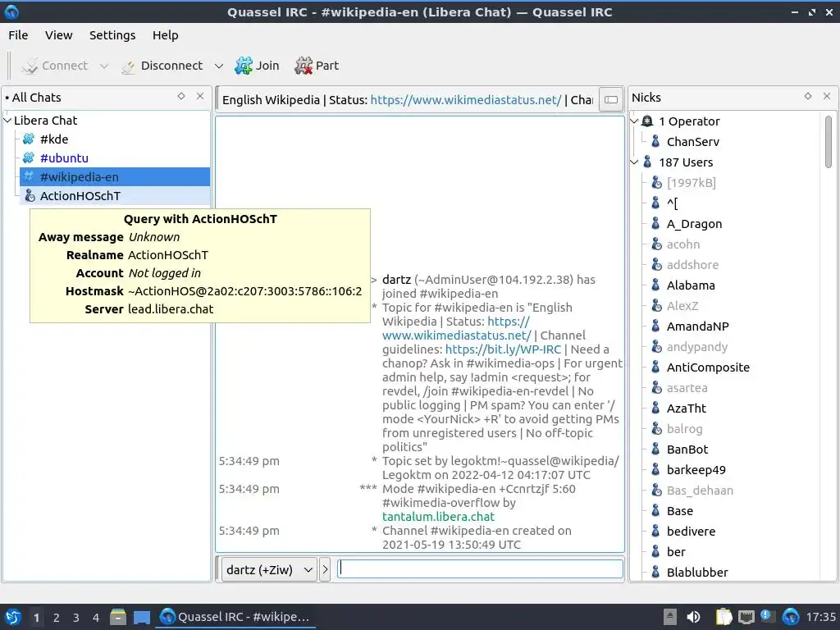This screenshot has height=630, width=840.
Task: Close the All Chats panel
Action: click(200, 97)
